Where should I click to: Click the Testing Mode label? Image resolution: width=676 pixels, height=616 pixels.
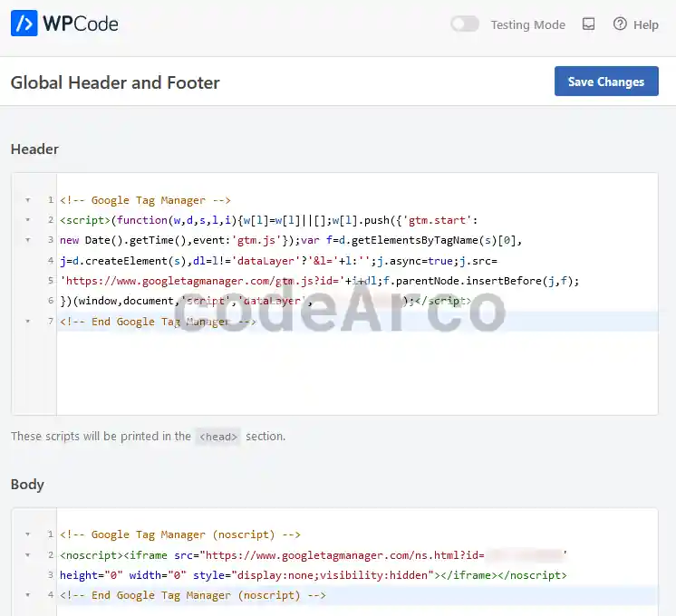pyautogui.click(x=528, y=25)
